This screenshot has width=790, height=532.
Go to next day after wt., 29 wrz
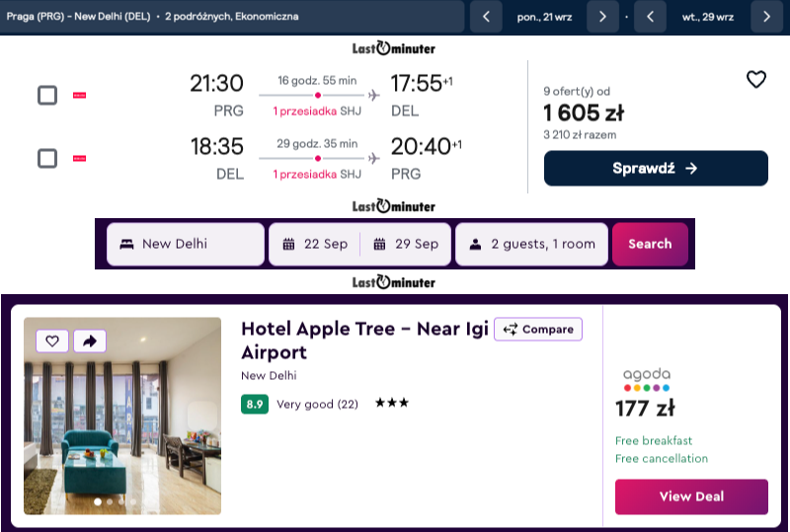click(x=766, y=17)
